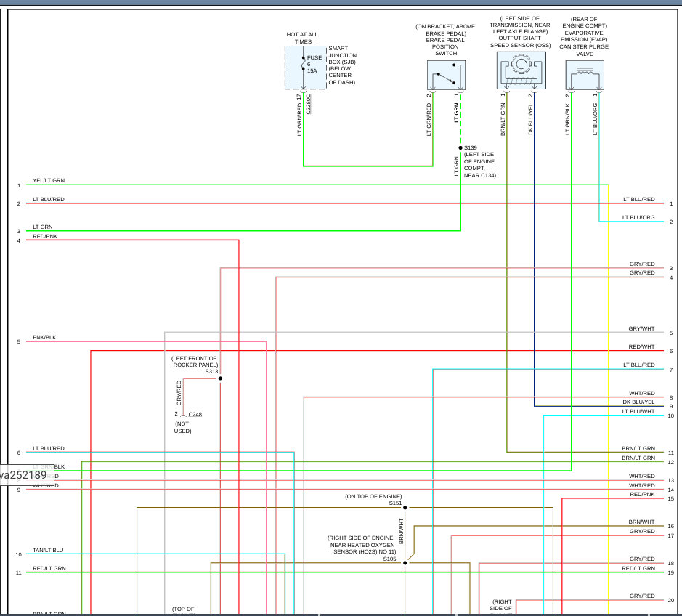The width and height of the screenshot is (682, 616).
Task: Click the NOT USED note under C248
Action: tap(183, 427)
